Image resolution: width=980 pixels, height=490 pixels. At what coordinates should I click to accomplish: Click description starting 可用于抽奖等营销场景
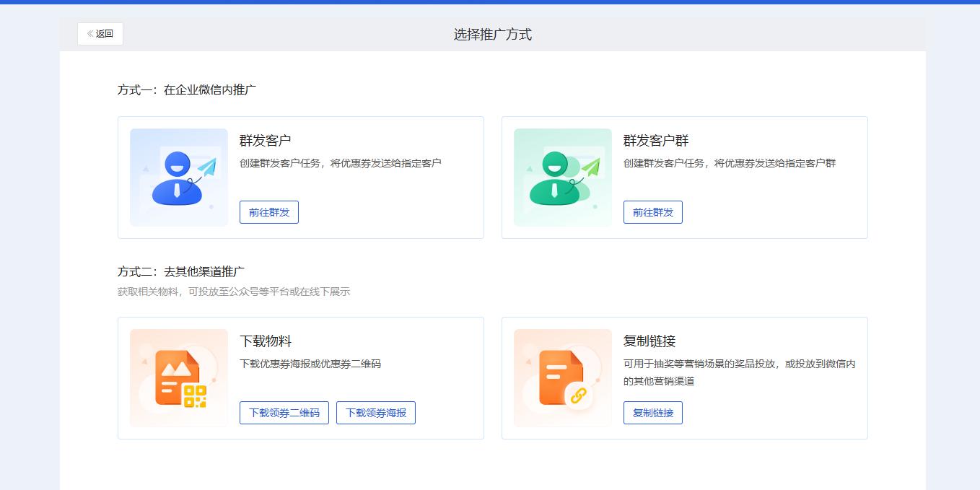point(740,372)
